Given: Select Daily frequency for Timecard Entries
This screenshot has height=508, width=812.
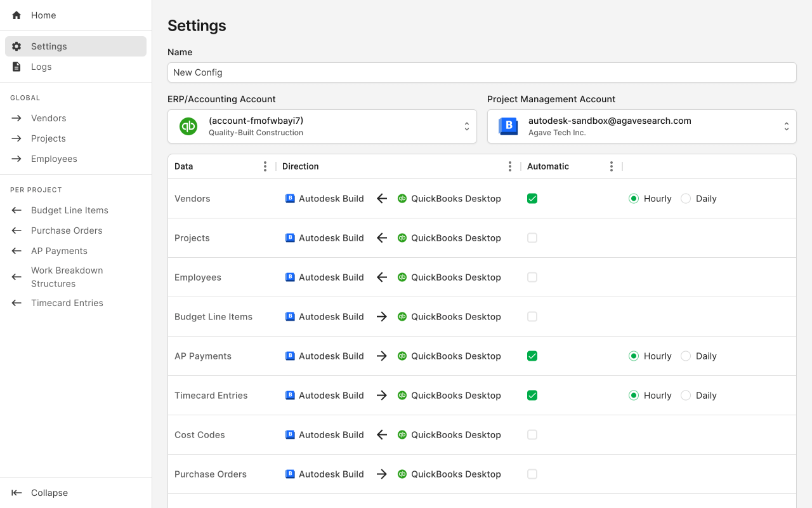Looking at the screenshot, I should tap(686, 396).
